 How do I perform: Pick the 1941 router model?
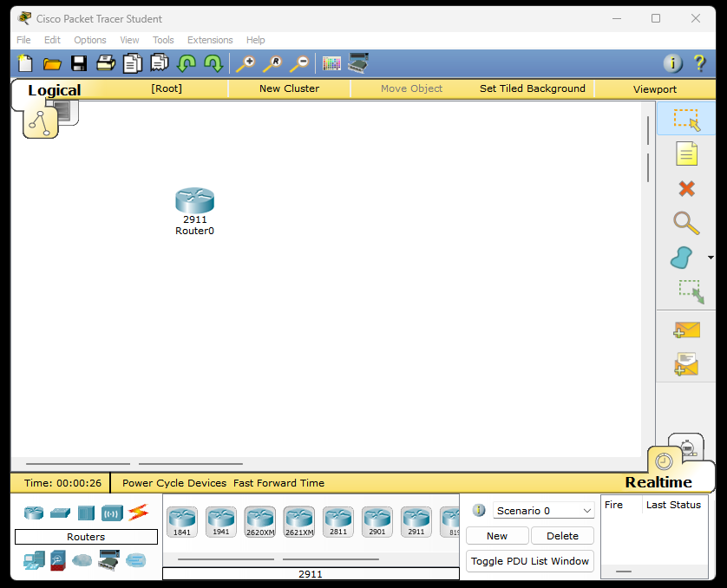220,522
